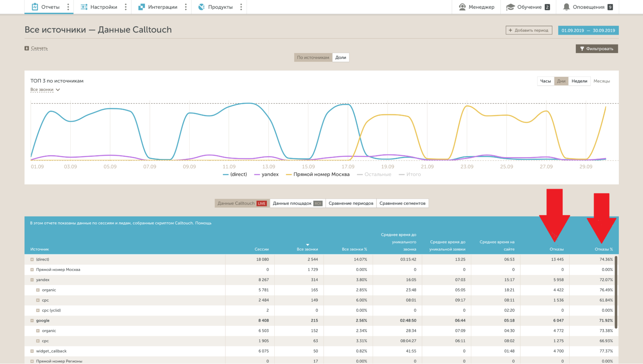Open the three-dot menu beside Настройки
This screenshot has height=364, width=643.
[x=125, y=7]
